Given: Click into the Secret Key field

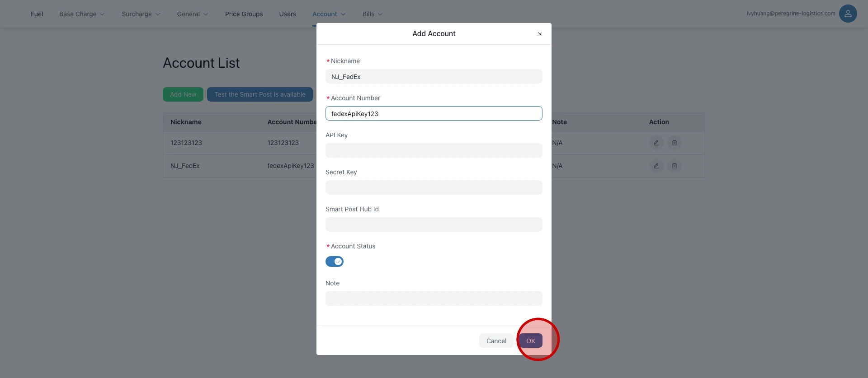Looking at the screenshot, I should 434,187.
